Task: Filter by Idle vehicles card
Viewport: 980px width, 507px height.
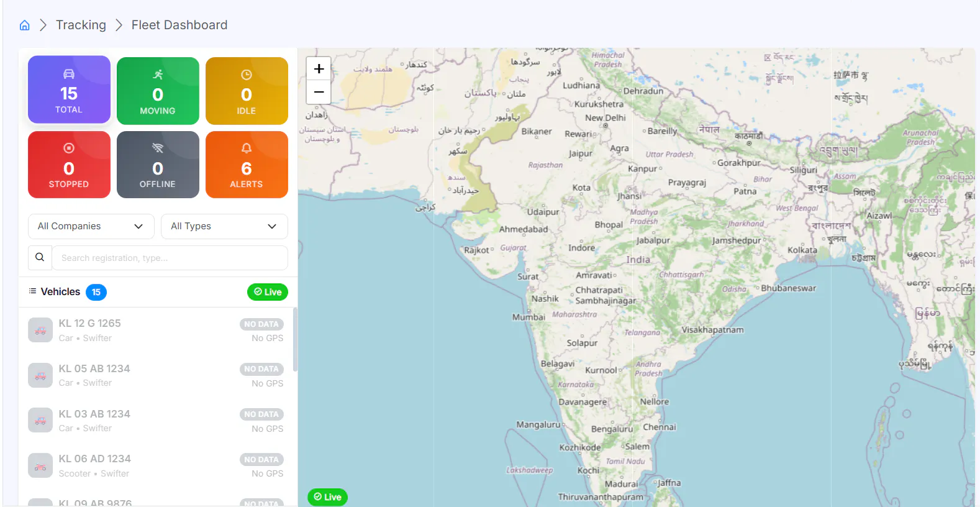Action: coord(247,91)
